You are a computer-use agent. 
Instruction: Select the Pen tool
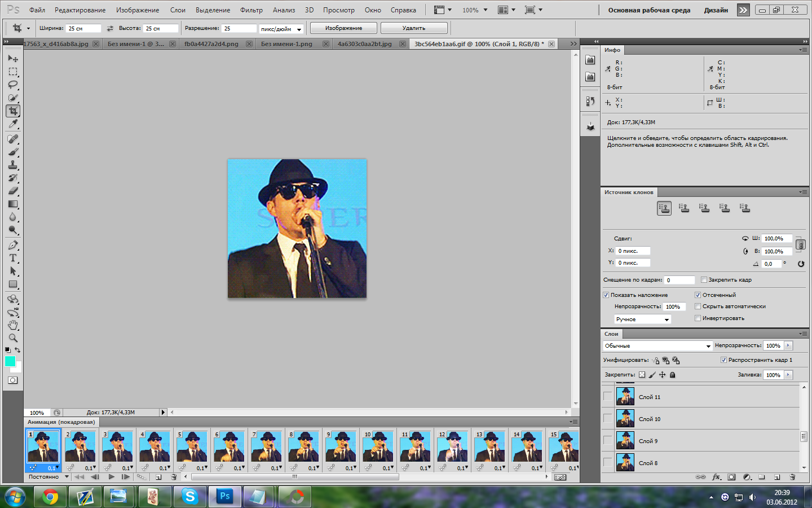[13, 245]
